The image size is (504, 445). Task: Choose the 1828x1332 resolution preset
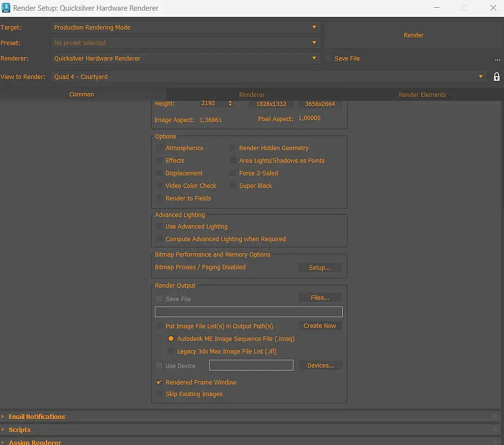click(x=271, y=104)
